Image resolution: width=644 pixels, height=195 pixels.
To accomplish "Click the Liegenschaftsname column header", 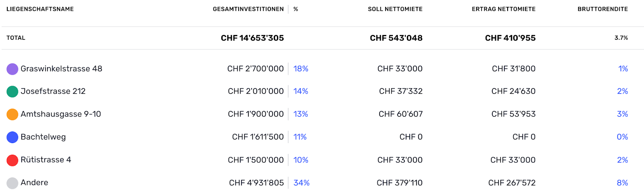I will pyautogui.click(x=40, y=9).
